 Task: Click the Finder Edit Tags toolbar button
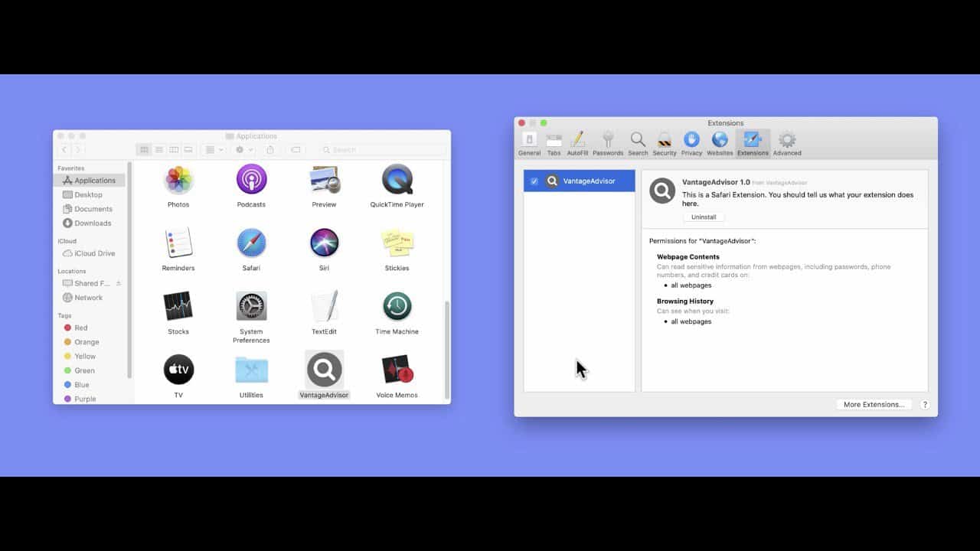296,150
